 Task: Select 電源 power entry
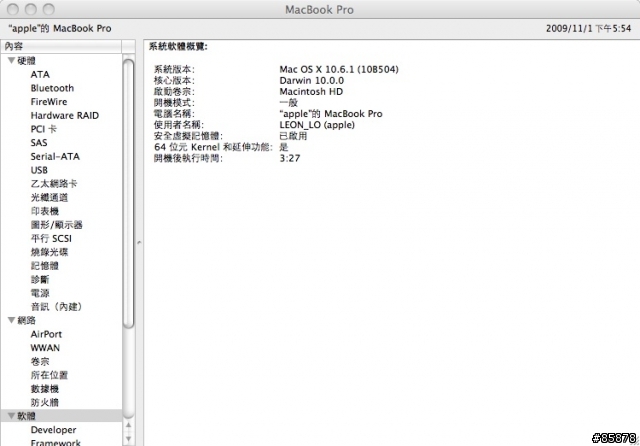coord(40,293)
